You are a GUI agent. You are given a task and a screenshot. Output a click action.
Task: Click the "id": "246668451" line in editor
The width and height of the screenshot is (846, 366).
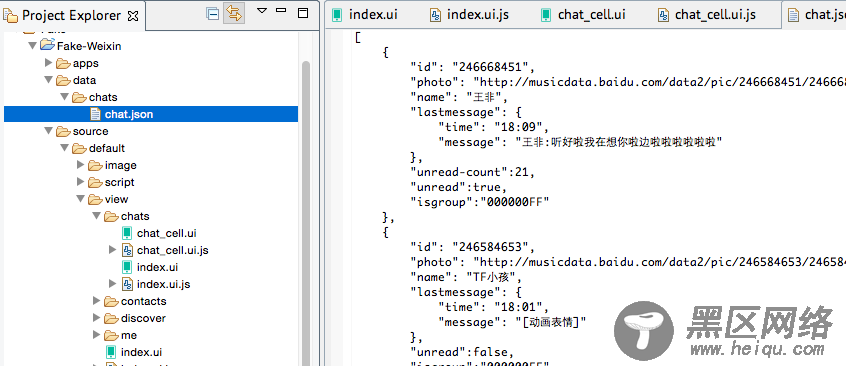473,67
